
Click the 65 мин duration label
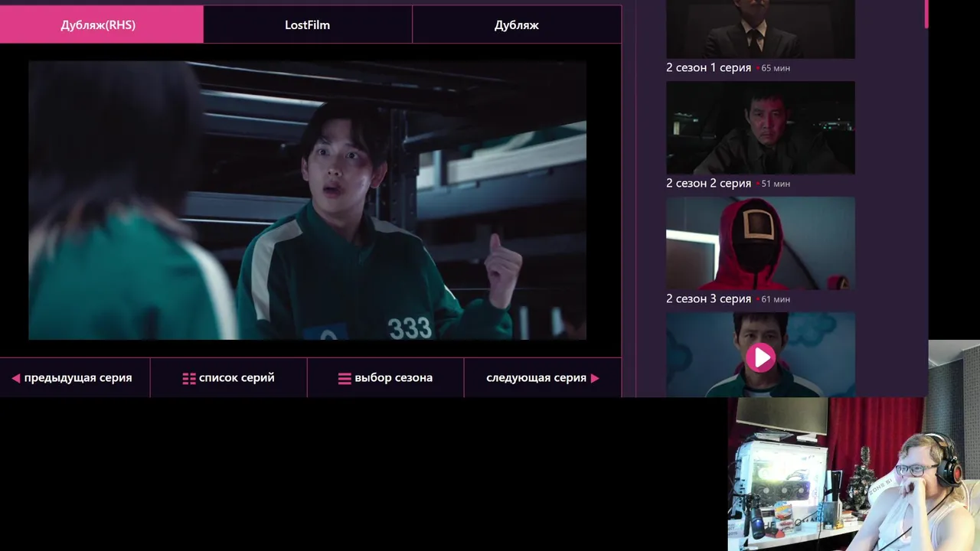[x=776, y=68]
